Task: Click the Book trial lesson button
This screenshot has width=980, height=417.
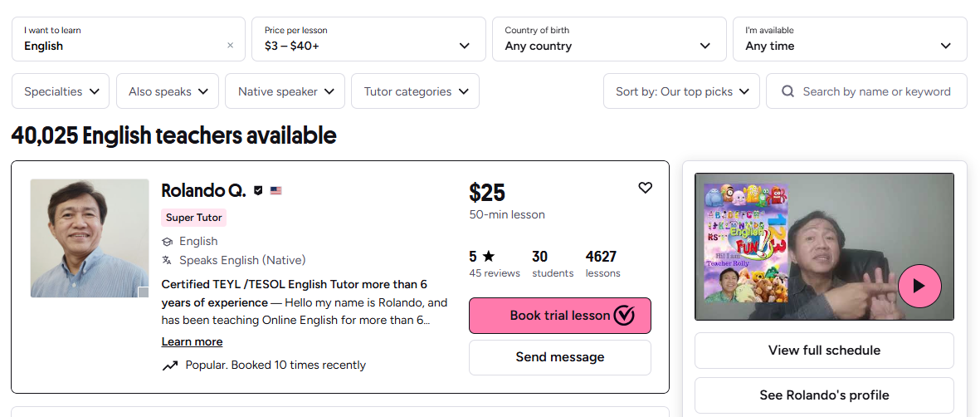Action: click(x=560, y=316)
